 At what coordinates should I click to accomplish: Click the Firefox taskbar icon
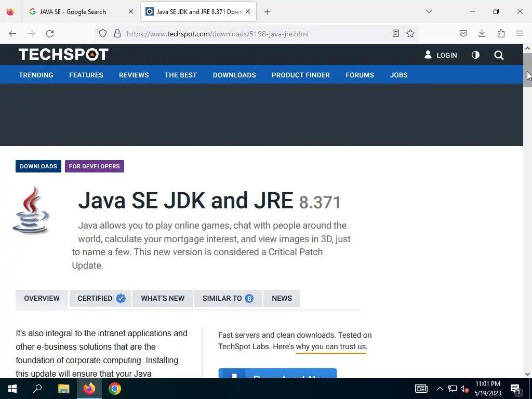[89, 389]
